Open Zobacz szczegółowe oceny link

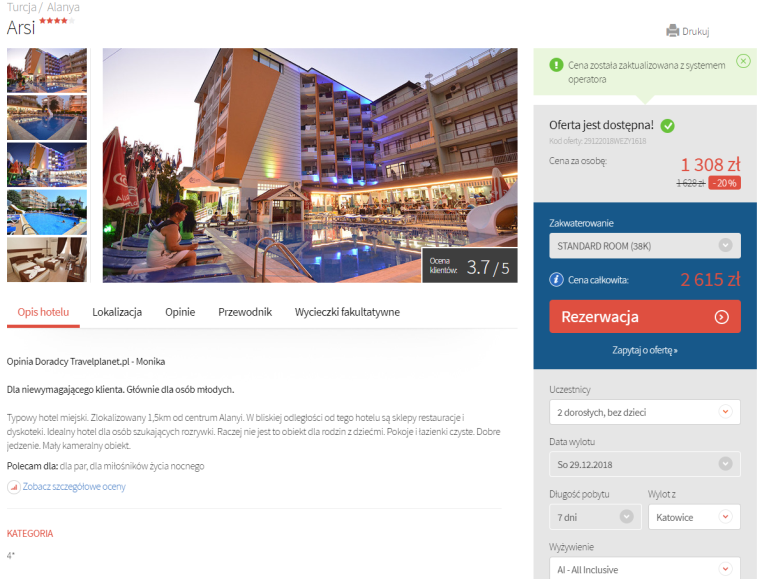point(74,486)
